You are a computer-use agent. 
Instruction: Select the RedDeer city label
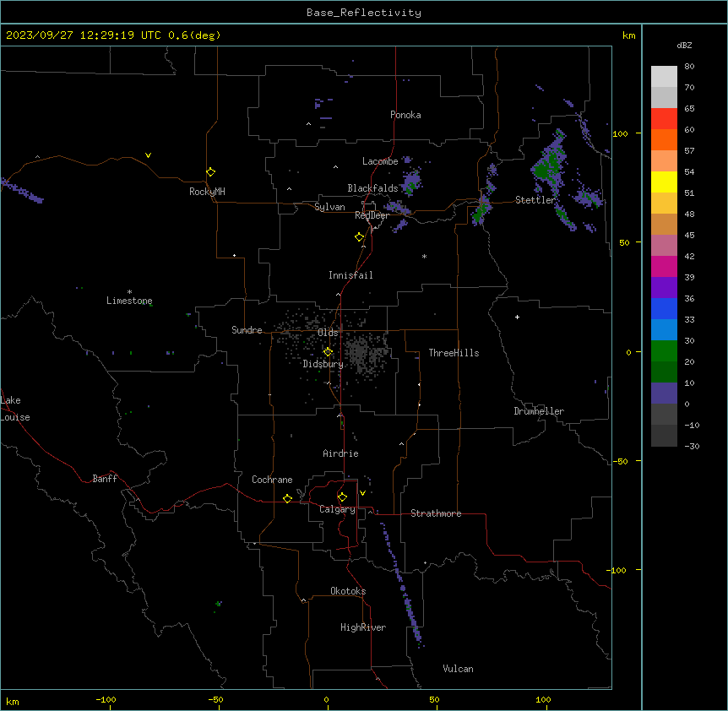(x=372, y=215)
